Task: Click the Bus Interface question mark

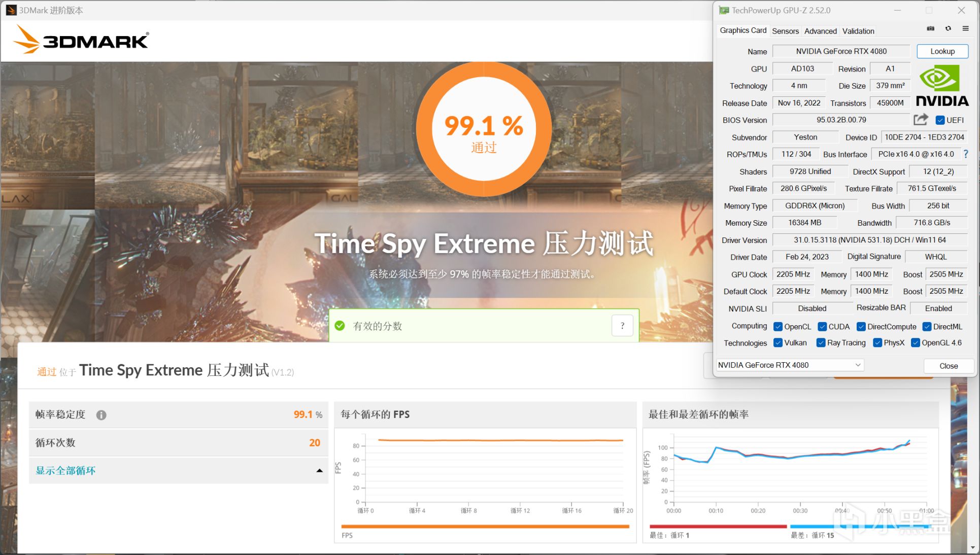Action: (965, 154)
